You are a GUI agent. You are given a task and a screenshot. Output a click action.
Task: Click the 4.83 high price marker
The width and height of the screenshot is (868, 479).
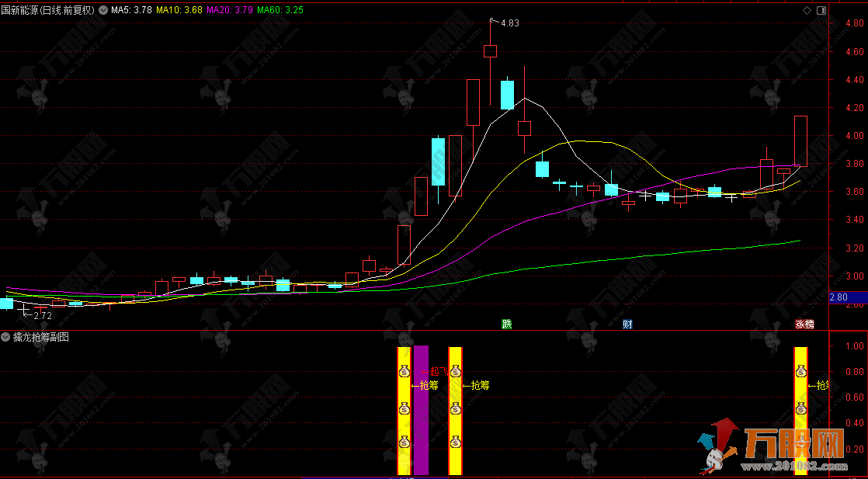point(509,23)
